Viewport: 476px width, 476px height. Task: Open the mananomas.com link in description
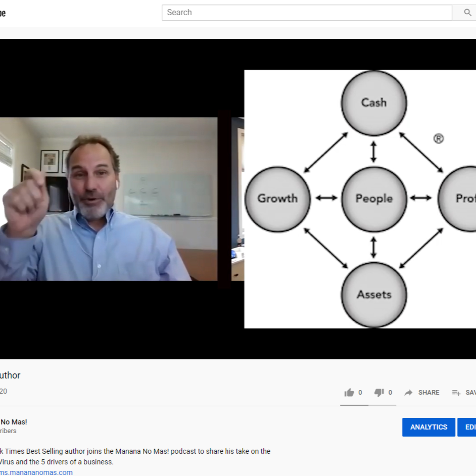[36, 472]
